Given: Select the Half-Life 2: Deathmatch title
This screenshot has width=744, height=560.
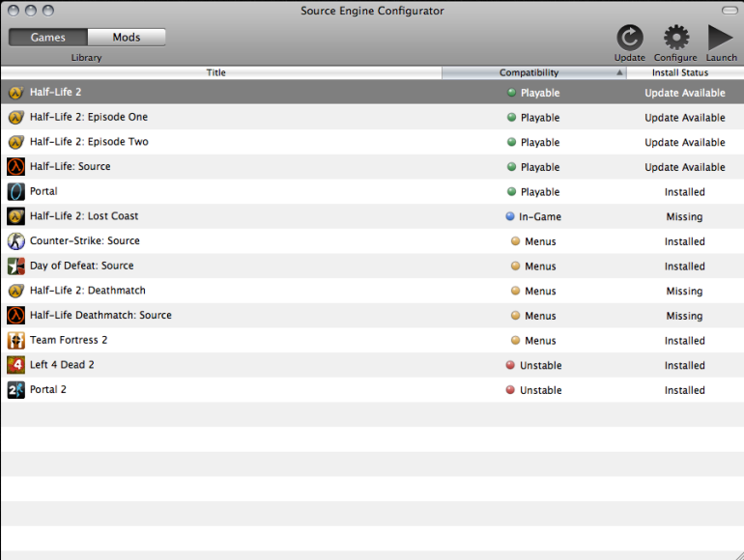Looking at the screenshot, I should 88,291.
